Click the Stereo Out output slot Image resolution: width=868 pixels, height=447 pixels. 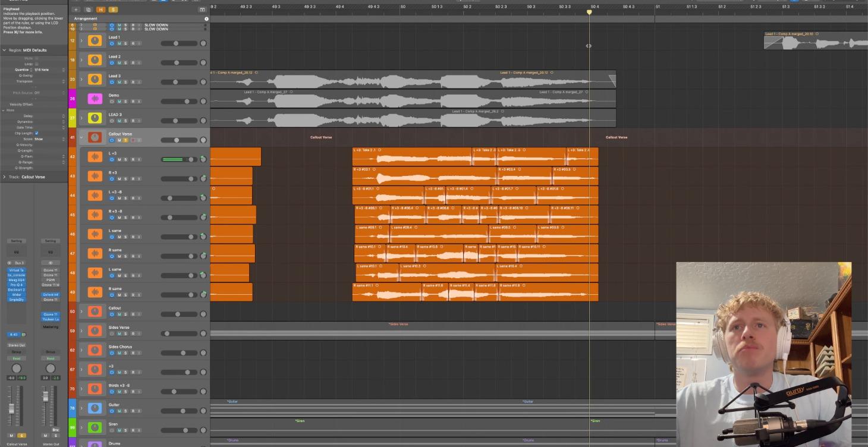tap(15, 345)
